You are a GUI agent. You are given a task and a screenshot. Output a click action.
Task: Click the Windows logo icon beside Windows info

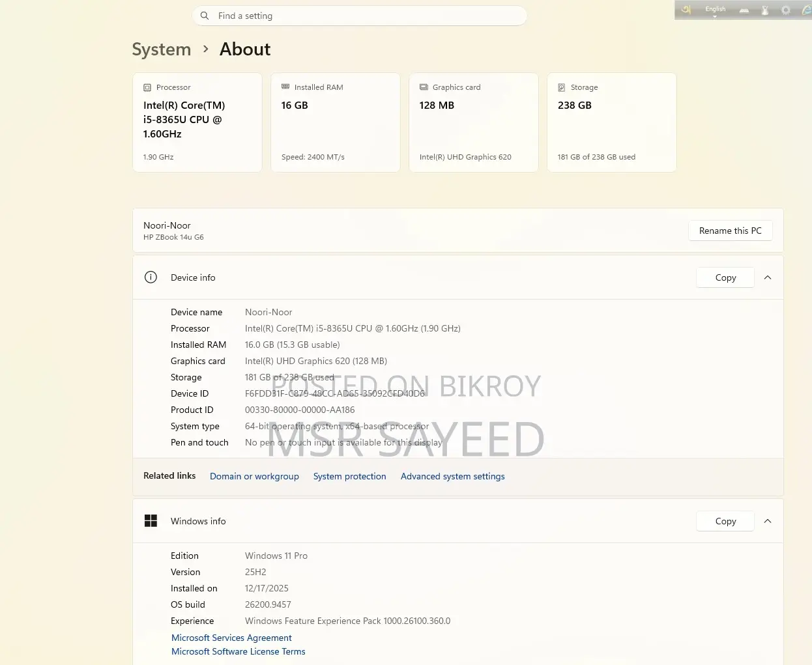(151, 521)
